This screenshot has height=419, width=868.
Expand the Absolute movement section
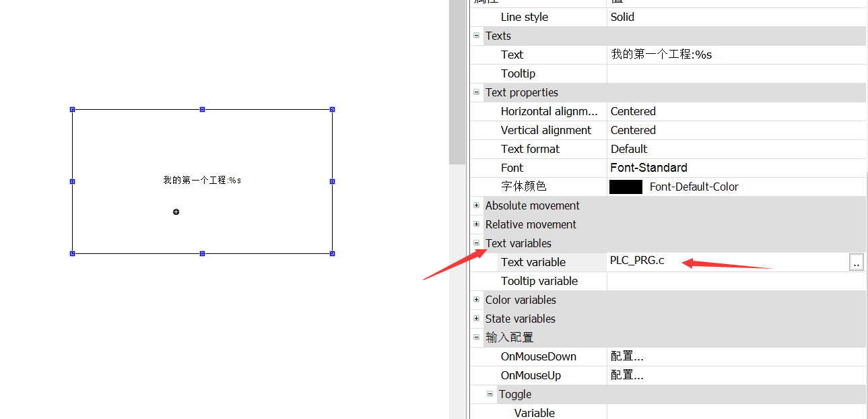point(477,205)
